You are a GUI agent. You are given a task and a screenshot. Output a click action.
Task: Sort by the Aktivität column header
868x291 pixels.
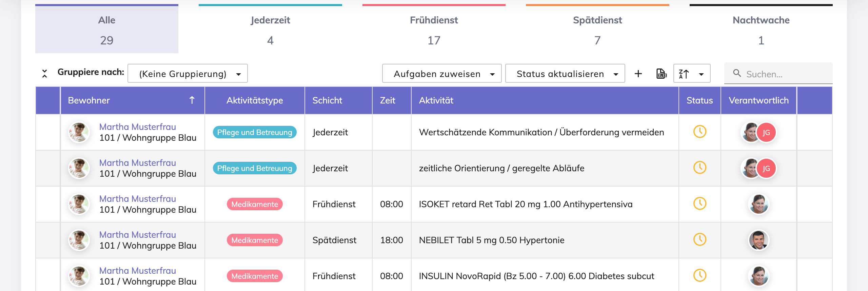tap(436, 100)
